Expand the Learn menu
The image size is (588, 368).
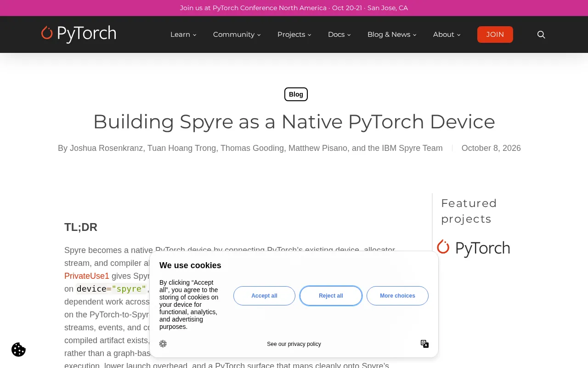[x=183, y=34]
